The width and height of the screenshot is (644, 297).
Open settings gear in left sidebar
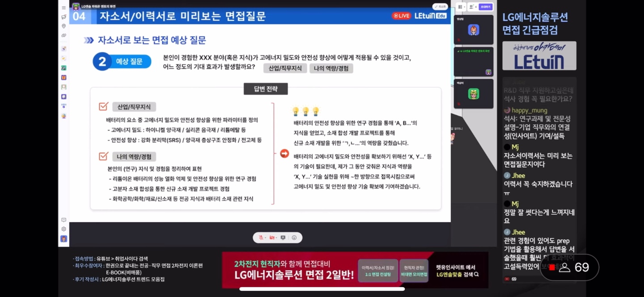click(x=64, y=229)
